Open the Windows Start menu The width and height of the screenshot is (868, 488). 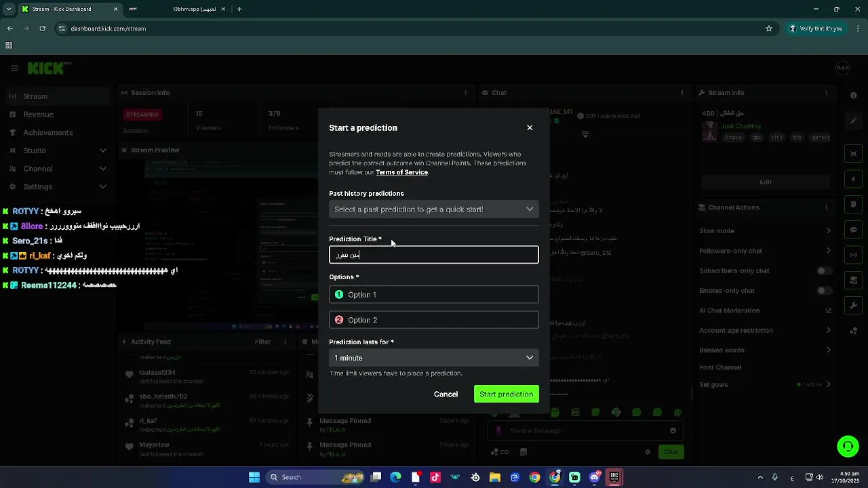pos(254,477)
